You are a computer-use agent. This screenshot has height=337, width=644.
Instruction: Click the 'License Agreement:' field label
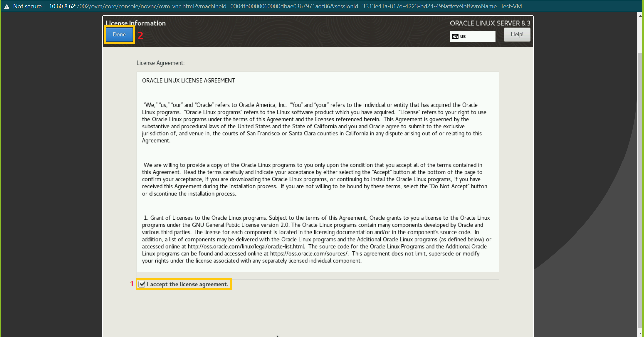pos(161,63)
